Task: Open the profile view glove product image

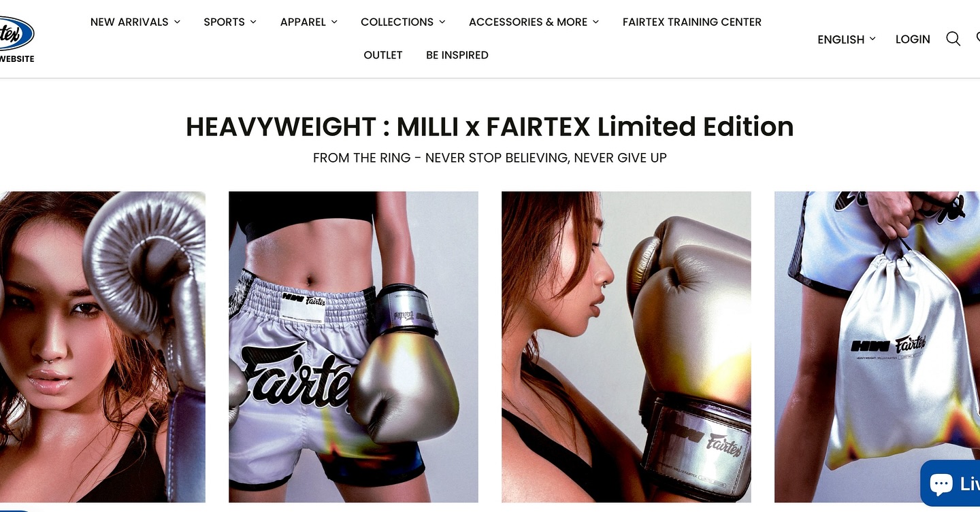Action: tap(626, 347)
